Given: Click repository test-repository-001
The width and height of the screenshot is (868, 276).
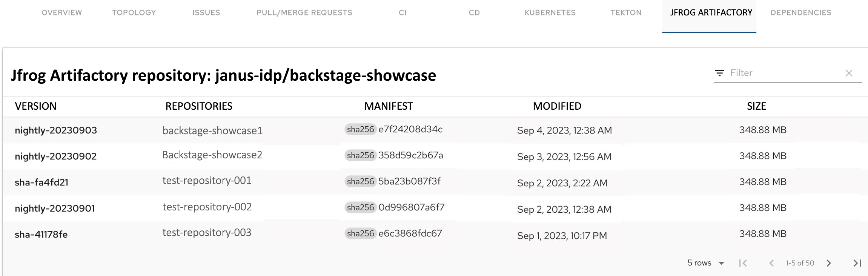Looking at the screenshot, I should coord(207,181).
